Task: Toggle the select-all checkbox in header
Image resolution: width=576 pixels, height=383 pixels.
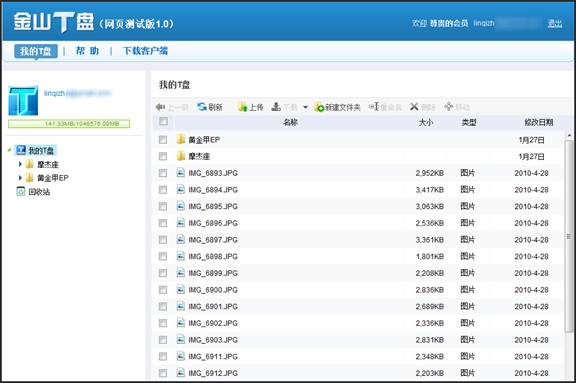Action: (163, 121)
